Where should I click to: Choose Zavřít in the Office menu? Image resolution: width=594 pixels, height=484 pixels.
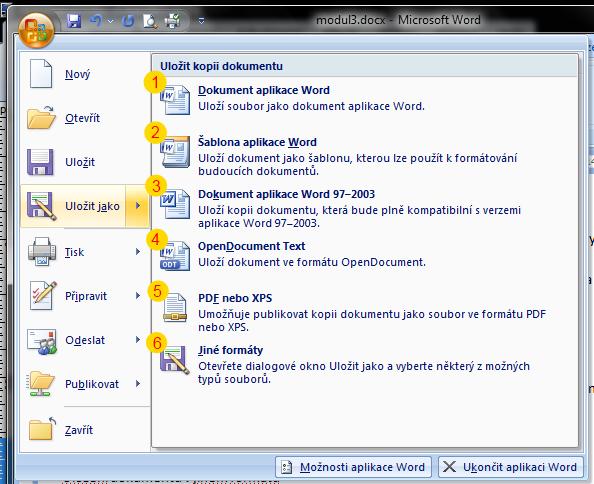point(79,430)
